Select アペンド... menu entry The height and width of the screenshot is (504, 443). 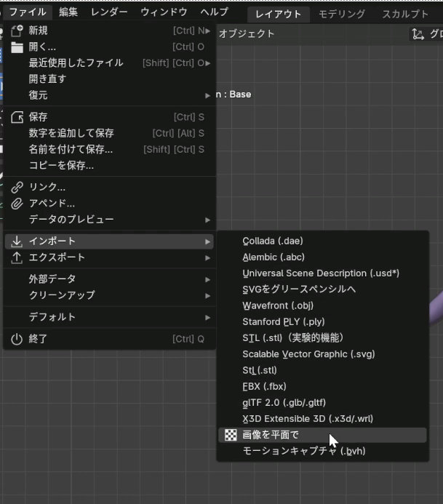[109, 203]
